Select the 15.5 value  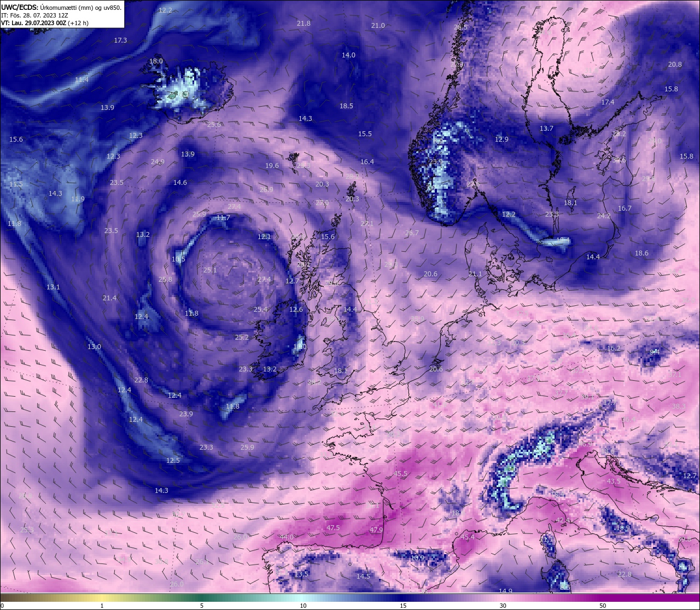365,134
